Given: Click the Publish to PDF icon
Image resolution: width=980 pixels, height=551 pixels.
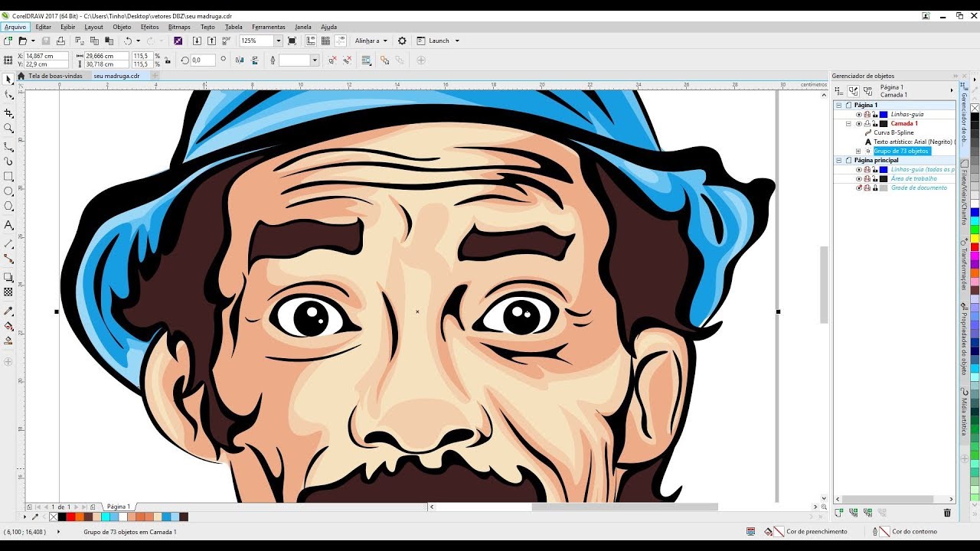Looking at the screenshot, I should (x=227, y=41).
